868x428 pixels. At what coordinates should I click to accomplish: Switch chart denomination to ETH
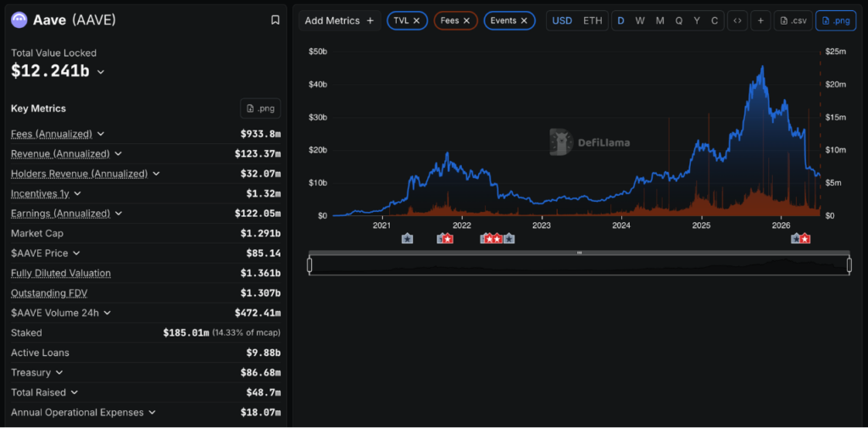593,20
